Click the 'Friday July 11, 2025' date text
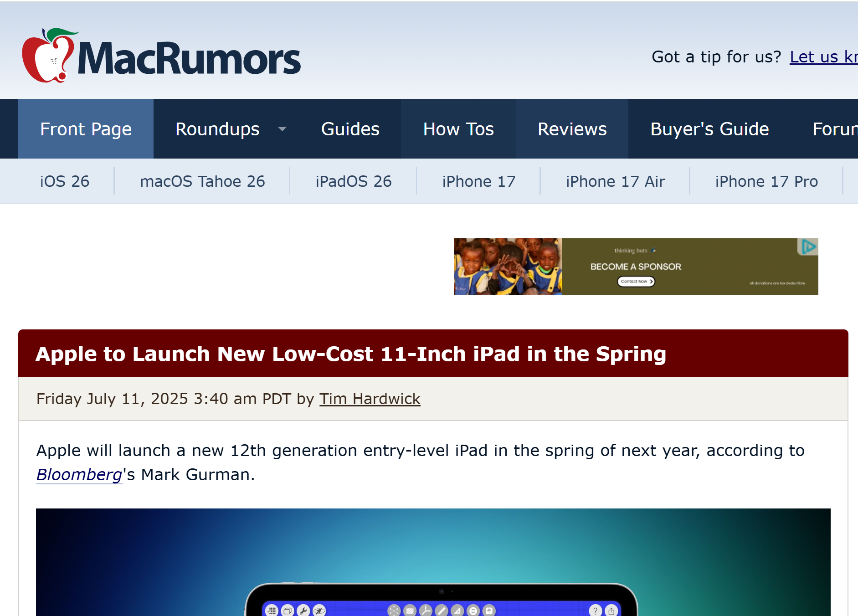This screenshot has width=858, height=616. [112, 399]
